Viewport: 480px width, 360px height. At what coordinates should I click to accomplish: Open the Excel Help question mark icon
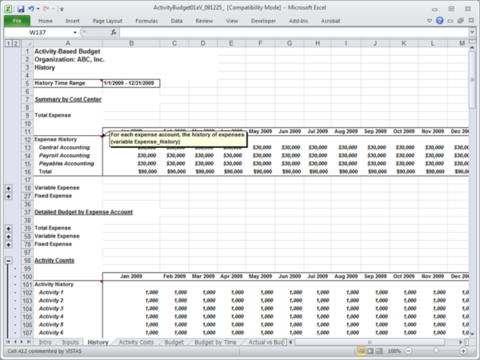pos(440,21)
